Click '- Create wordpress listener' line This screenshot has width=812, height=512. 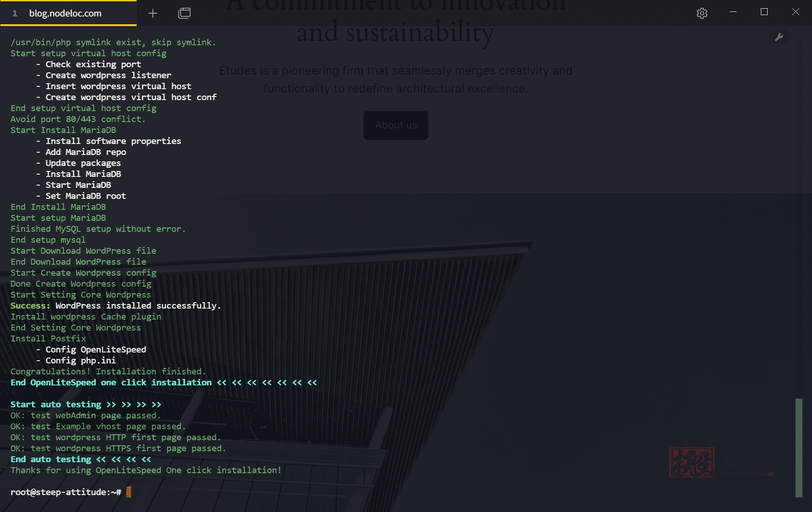click(x=104, y=75)
